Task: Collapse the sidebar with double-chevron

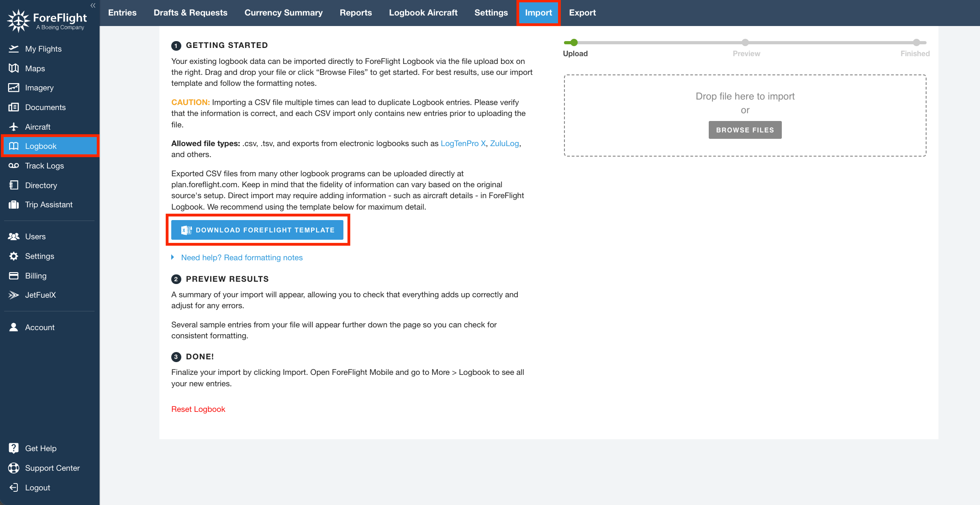Action: (x=93, y=5)
